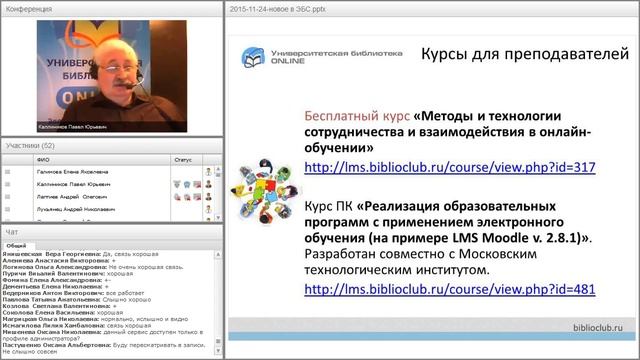
Task: Click the chat message from Пастушенко Оксана Альбертовна
Action: pyautogui.click(x=104, y=348)
